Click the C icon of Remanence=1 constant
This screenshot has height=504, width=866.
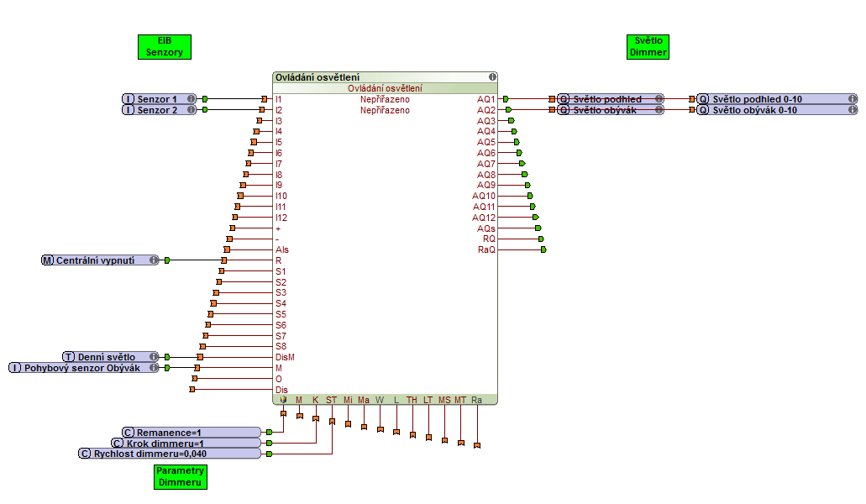click(129, 433)
